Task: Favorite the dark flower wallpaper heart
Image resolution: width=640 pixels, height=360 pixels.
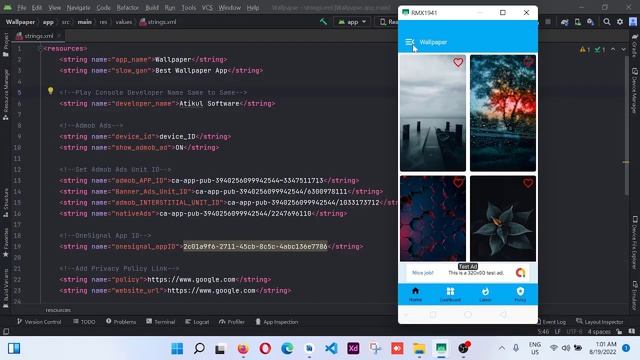Action: point(528,183)
